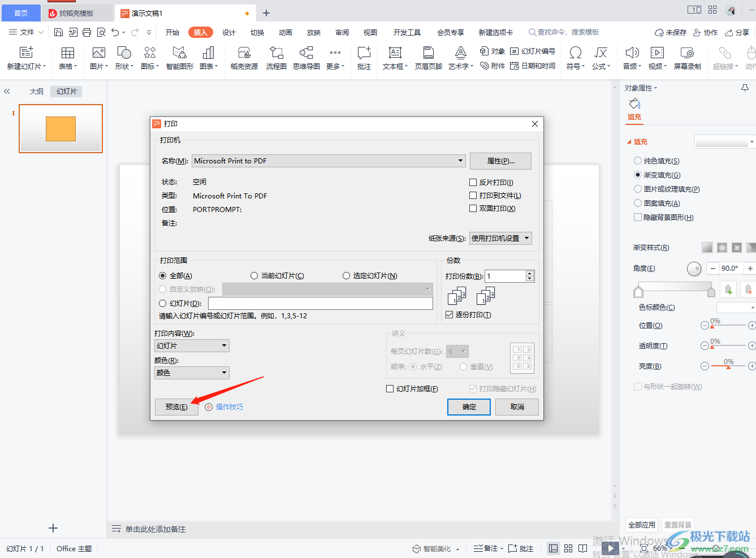Enable the Reverse Print (反片打印) checkbox
Viewport: 756px width, 558px height.
click(473, 183)
